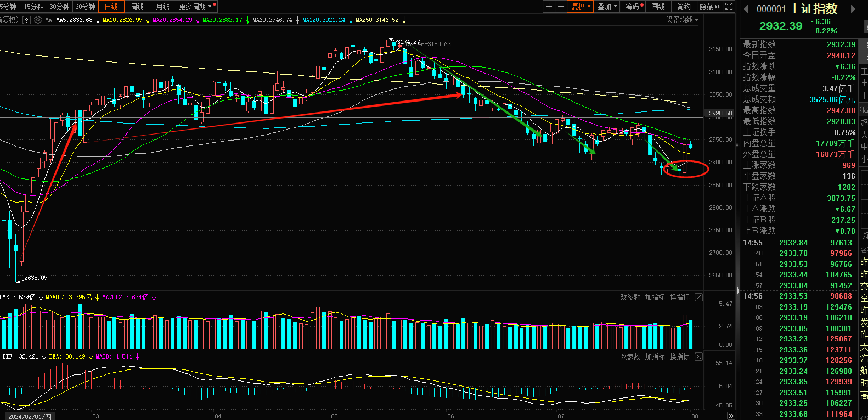Click the arrow beside DIF value
The image size is (868, 420).
tap(44, 356)
